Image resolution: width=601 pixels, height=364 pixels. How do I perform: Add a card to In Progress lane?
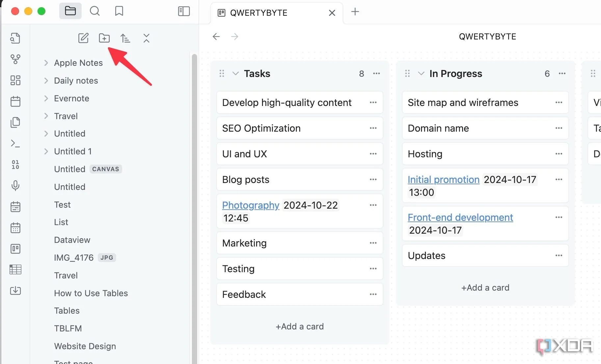[485, 288]
